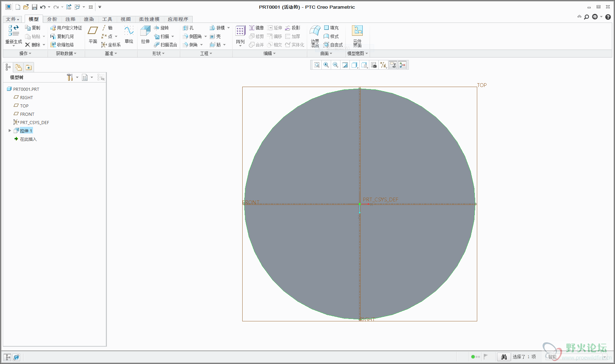Screen dimensions: 615x364
Task: Open the Datum (基准) group dropdown
Action: point(111,53)
